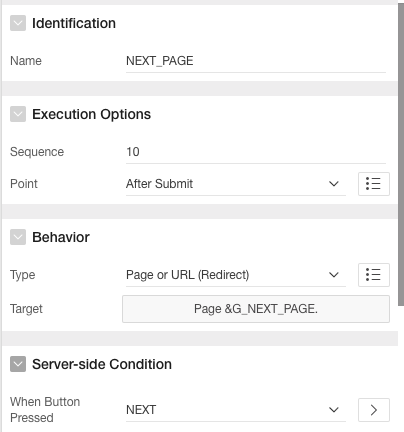Click the Target property label
404x432 pixels.
click(x=26, y=309)
